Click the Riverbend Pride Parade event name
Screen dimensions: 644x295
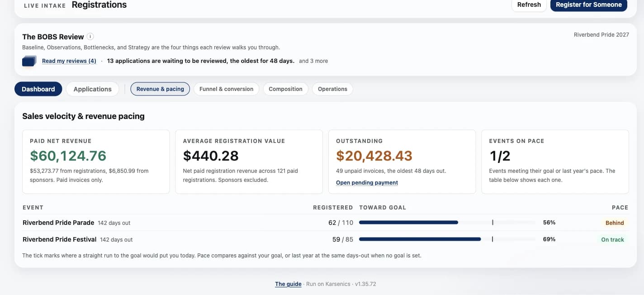pyautogui.click(x=58, y=223)
